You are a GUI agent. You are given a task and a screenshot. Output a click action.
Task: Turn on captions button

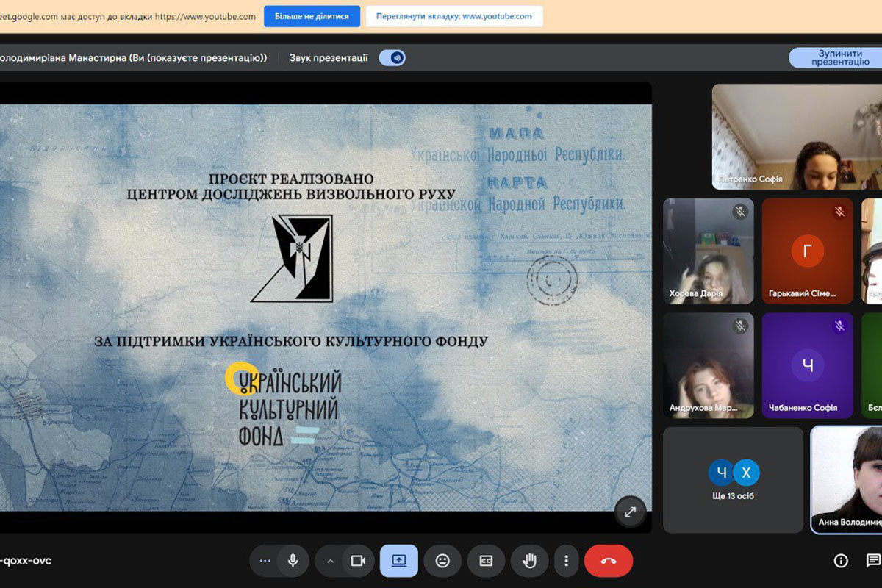tap(486, 561)
